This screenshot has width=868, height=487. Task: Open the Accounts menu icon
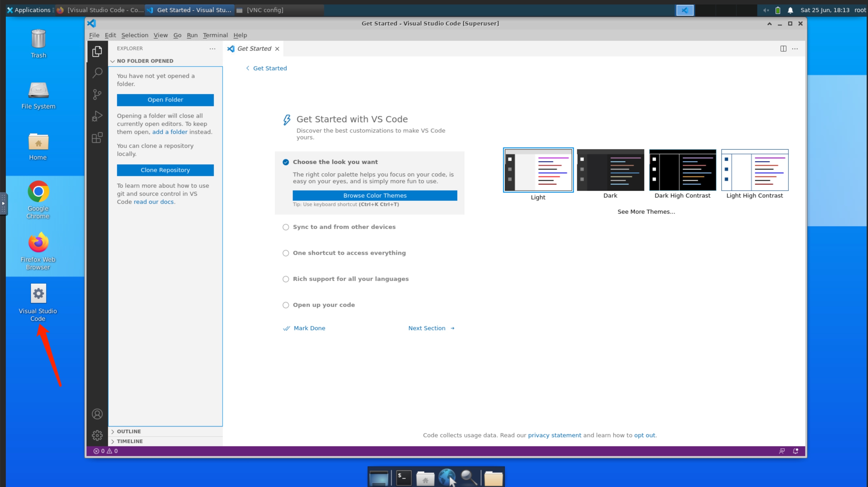click(x=97, y=414)
